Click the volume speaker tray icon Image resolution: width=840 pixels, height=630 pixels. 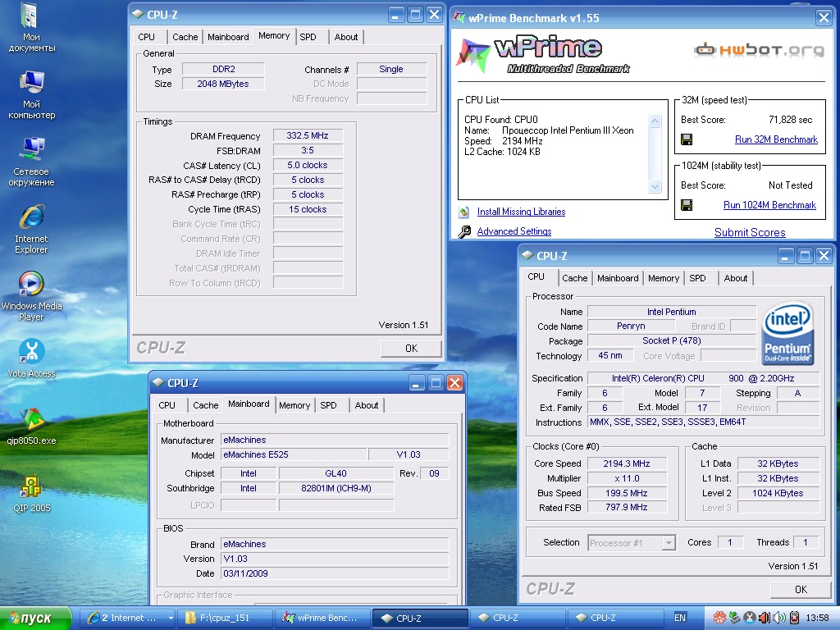click(x=779, y=618)
